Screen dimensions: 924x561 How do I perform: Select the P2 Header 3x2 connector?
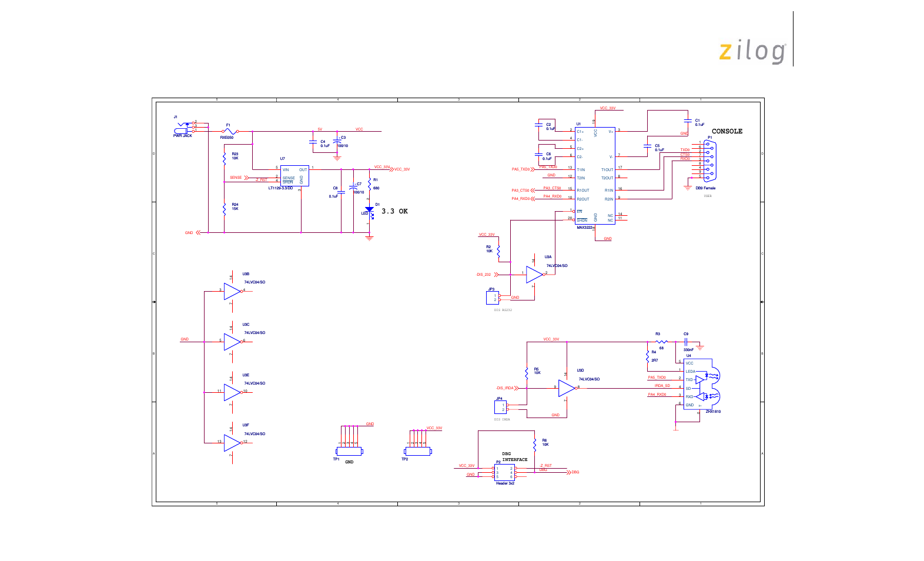(504, 473)
